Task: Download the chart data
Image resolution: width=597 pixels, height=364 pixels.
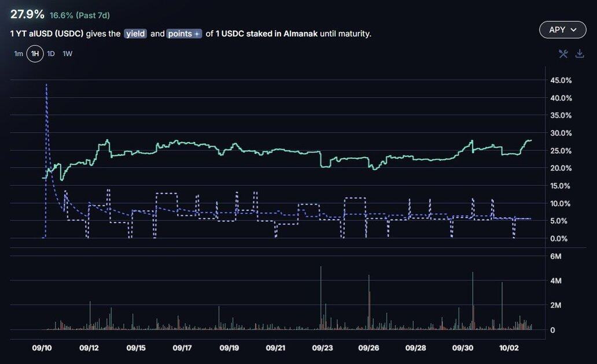Action: point(580,54)
